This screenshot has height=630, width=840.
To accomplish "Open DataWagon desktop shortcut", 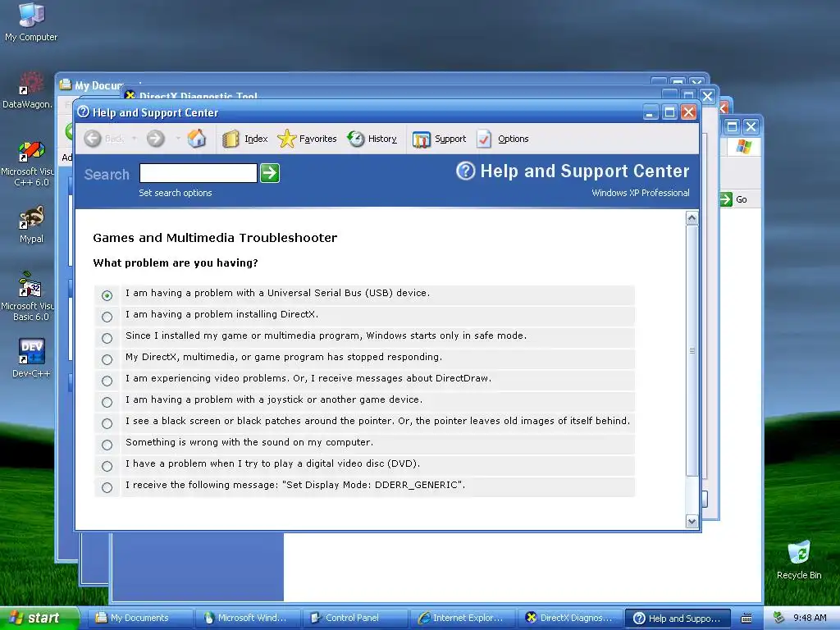I will point(27,90).
